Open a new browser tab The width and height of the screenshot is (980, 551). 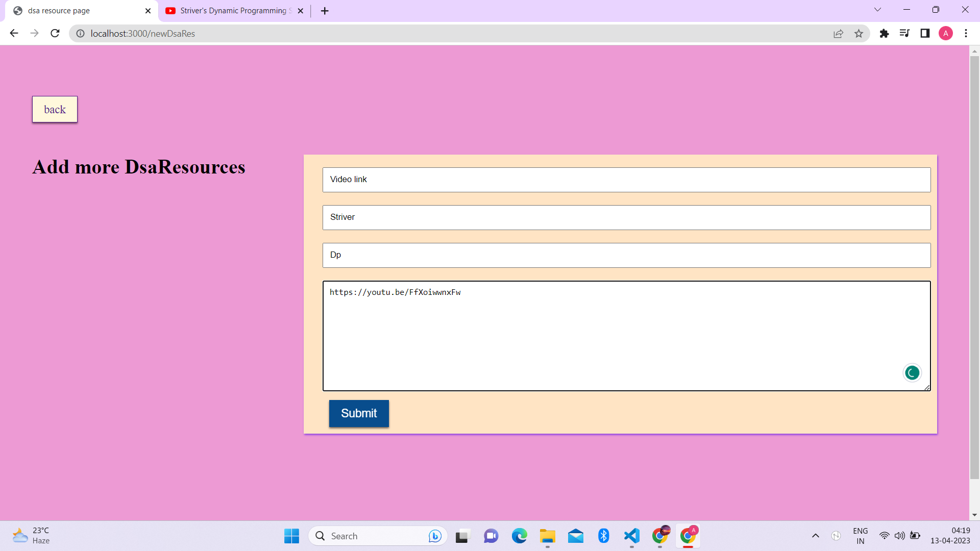[x=325, y=10]
